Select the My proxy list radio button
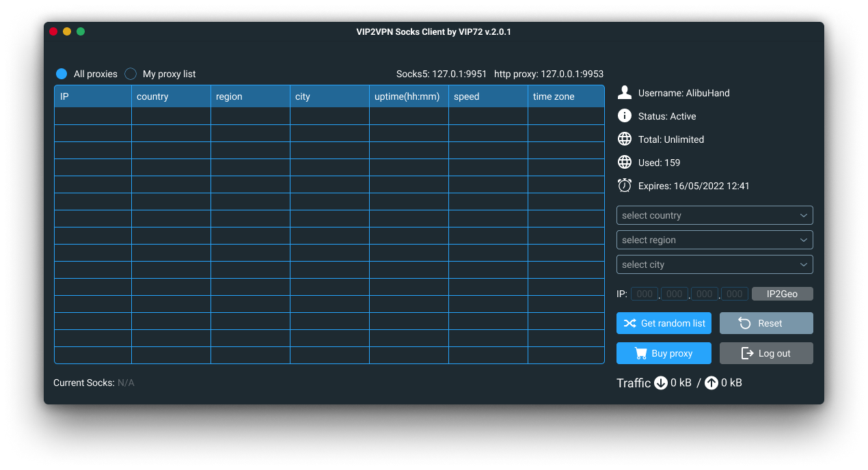This screenshot has width=868, height=470. pos(131,74)
